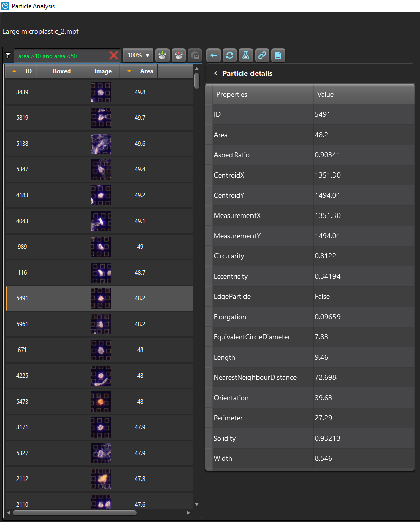Click the unbox (red arrow) icon
The width and height of the screenshot is (420, 522).
[x=179, y=55]
